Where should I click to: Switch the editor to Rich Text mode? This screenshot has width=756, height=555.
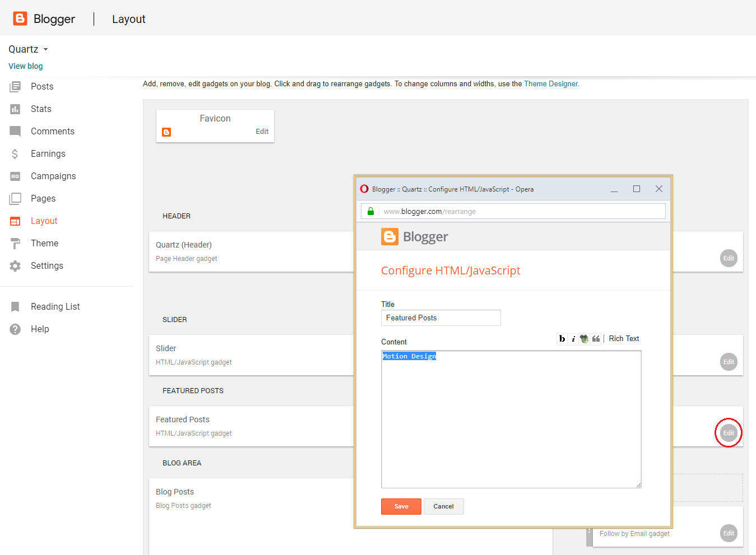(624, 338)
